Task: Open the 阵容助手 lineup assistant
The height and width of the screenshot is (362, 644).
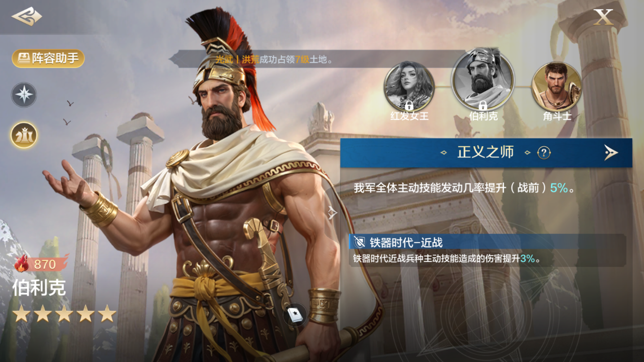Action: [x=48, y=58]
